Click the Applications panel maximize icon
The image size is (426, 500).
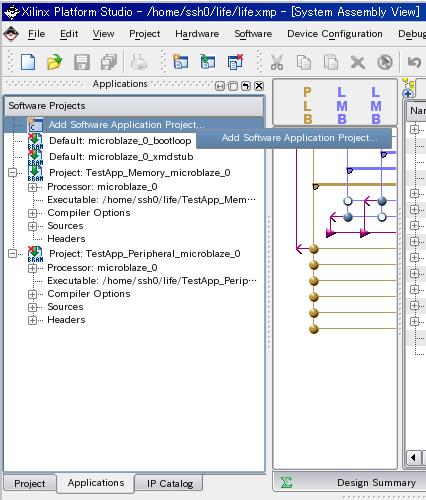(x=233, y=86)
